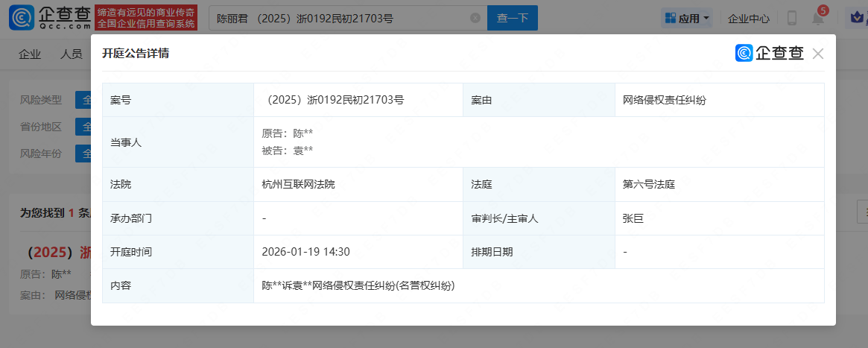Close the 开庭公告详情 dialog
The image size is (868, 348).
818,54
